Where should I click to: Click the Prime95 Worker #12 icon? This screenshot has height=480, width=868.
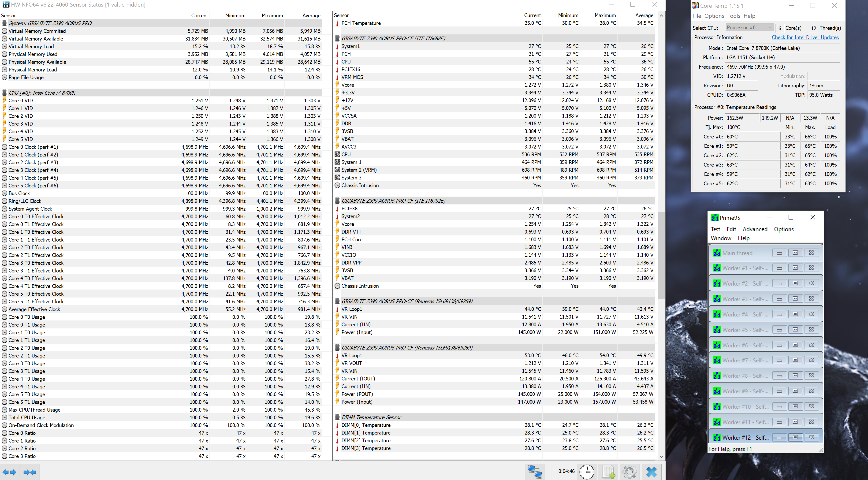717,438
